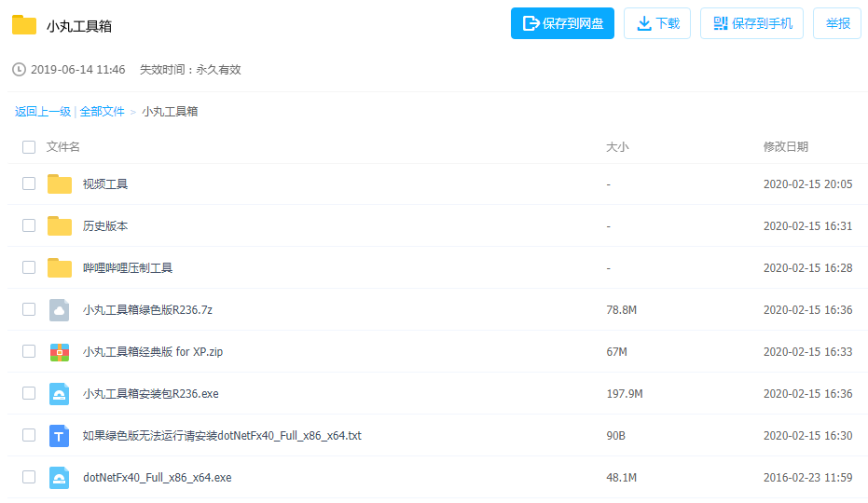Click file name 小丸工具箱绿色版R236.7z
The image size is (868, 503).
point(147,310)
